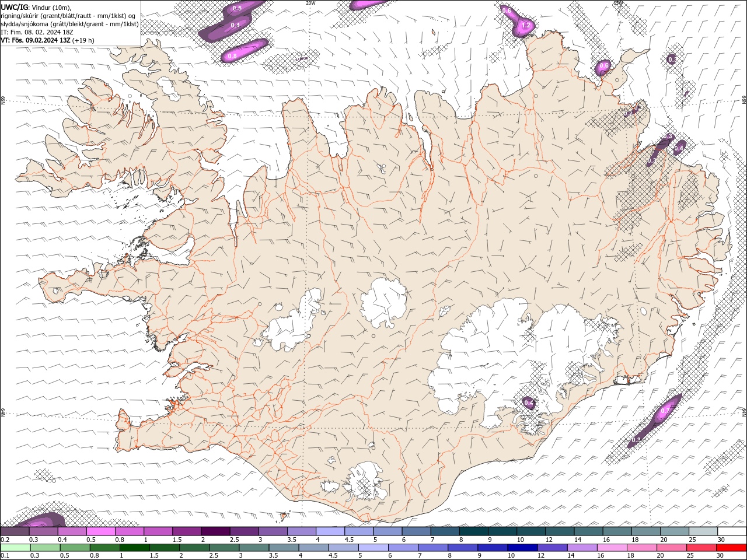Pick the darkest green rain swatch from 1 to 1.5
The width and height of the screenshot is (747, 560).
point(135,548)
